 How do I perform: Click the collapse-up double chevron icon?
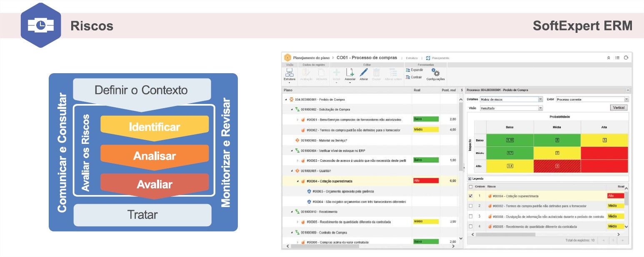(x=609, y=58)
